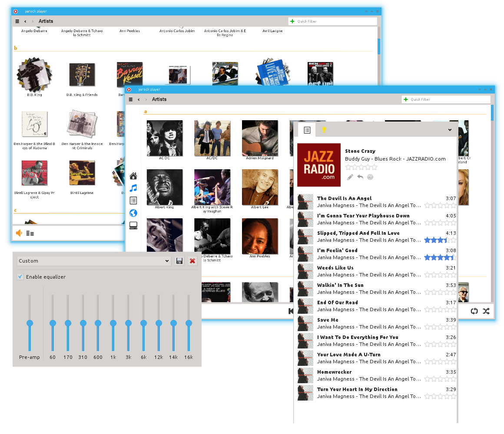The width and height of the screenshot is (504, 434).
Task: Go back in back Artists window
Action: click(x=25, y=21)
